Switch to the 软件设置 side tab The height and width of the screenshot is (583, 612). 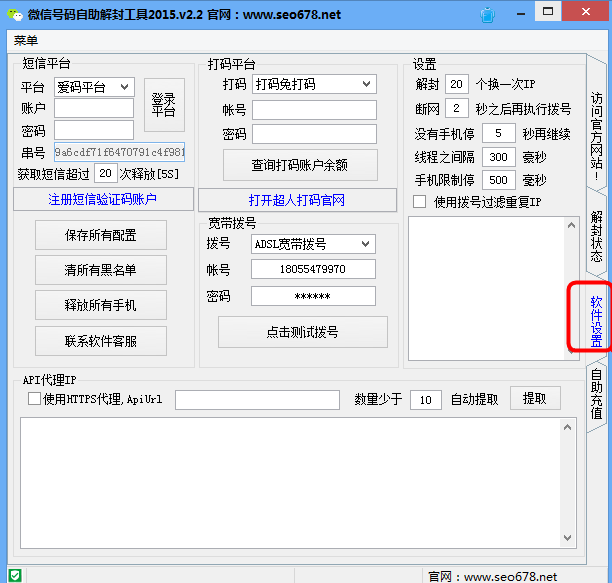596,321
